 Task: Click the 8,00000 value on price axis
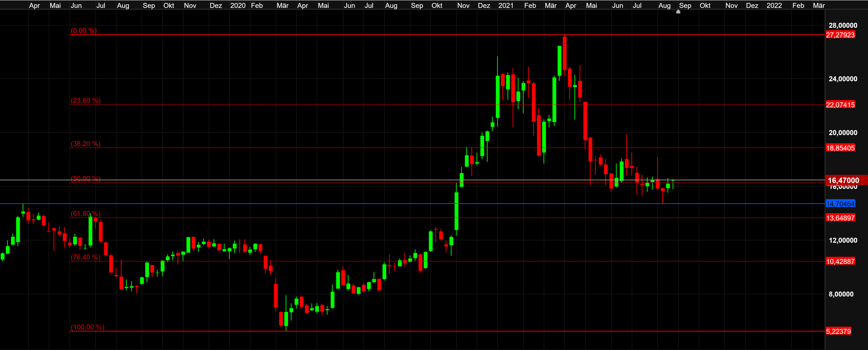coord(841,294)
